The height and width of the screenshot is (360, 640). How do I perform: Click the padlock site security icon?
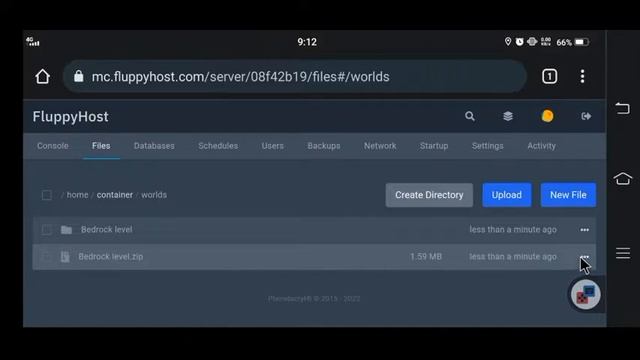(x=79, y=76)
